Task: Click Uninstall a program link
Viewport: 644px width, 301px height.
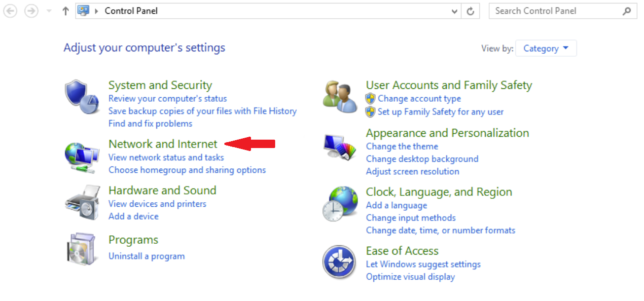Action: click(146, 256)
